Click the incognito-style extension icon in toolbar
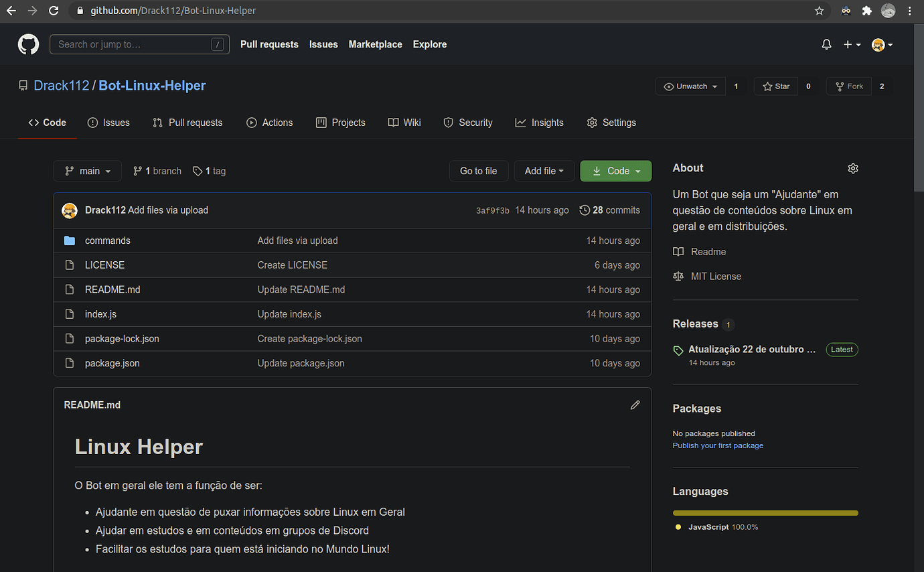The width and height of the screenshot is (924, 572). click(x=846, y=11)
